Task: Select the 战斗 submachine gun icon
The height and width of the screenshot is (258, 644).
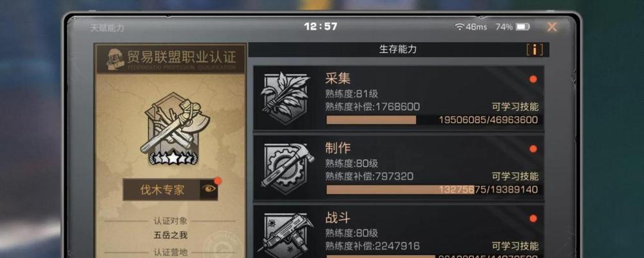Action: 286,235
